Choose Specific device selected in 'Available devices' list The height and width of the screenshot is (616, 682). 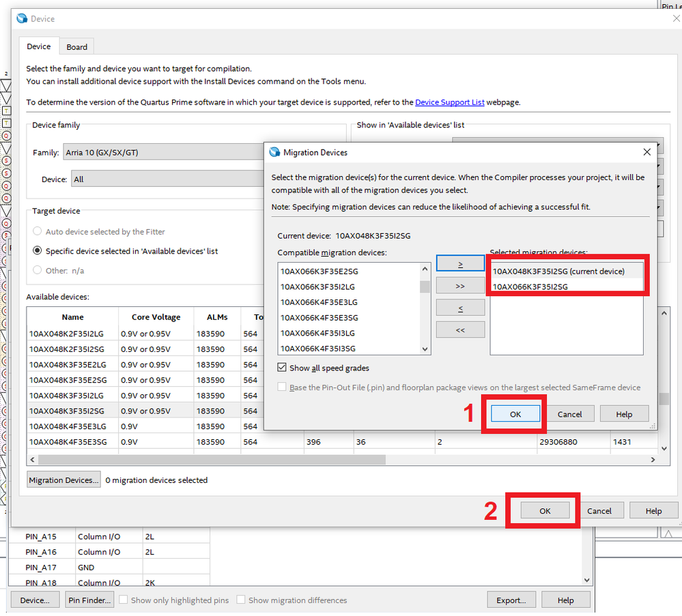click(38, 251)
